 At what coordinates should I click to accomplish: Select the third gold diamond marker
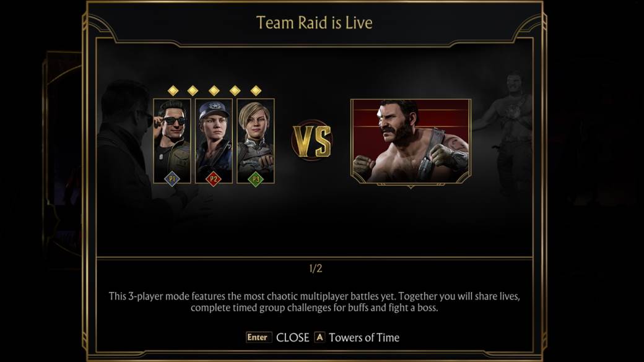coord(214,90)
